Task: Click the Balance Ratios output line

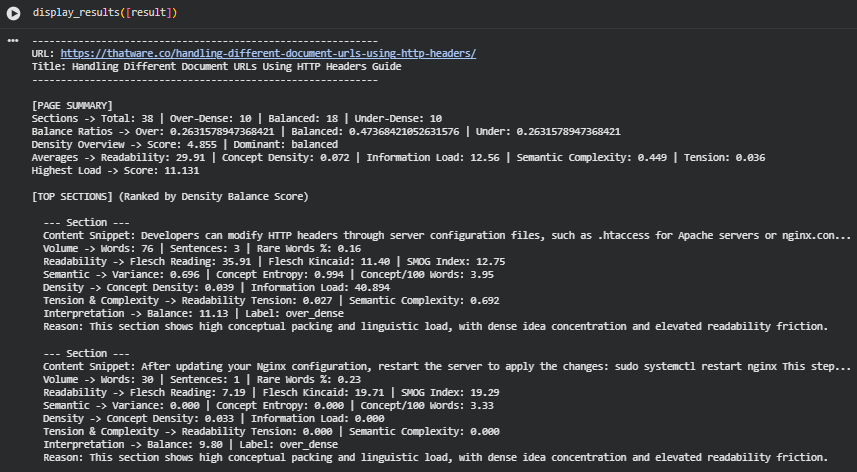Action: (x=326, y=131)
